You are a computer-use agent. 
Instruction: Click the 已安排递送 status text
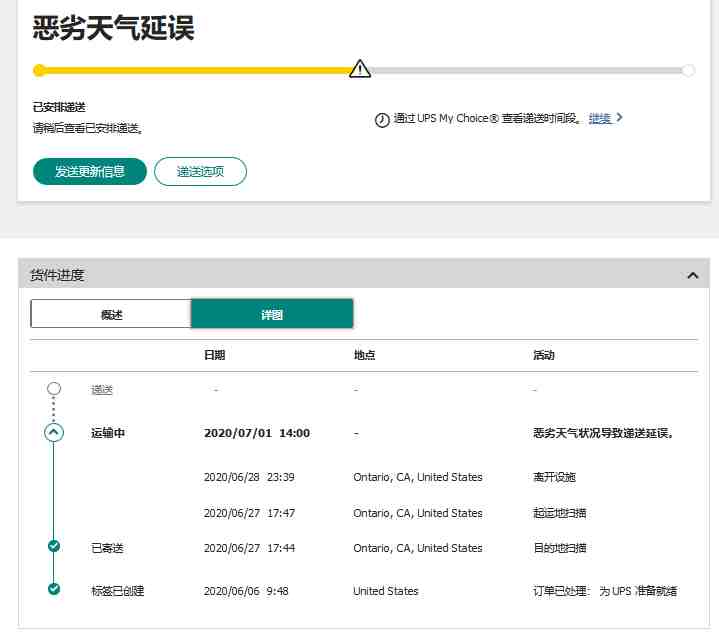(x=59, y=107)
